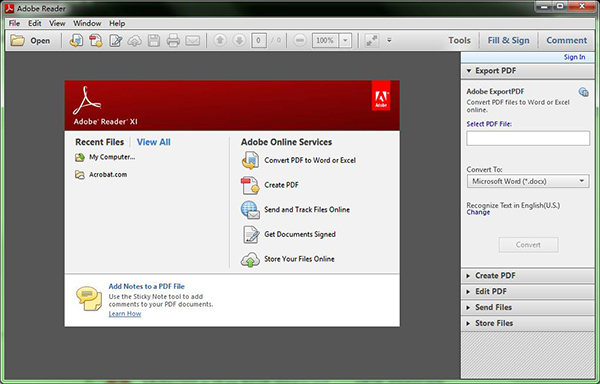The height and width of the screenshot is (384, 600).
Task: Click the Print icon in toolbar
Action: pos(173,41)
